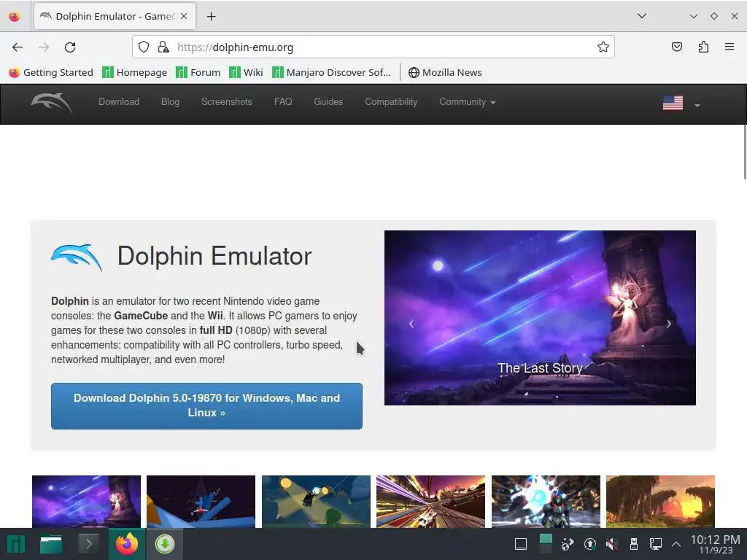The height and width of the screenshot is (560, 747).
Task: Open the Download page in navbar
Action: pyautogui.click(x=119, y=102)
